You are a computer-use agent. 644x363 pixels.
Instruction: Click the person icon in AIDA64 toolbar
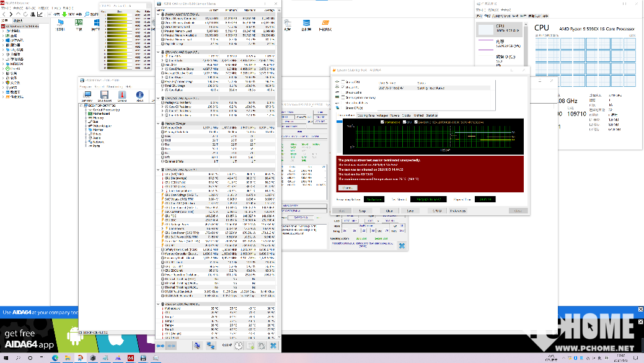click(x=33, y=14)
